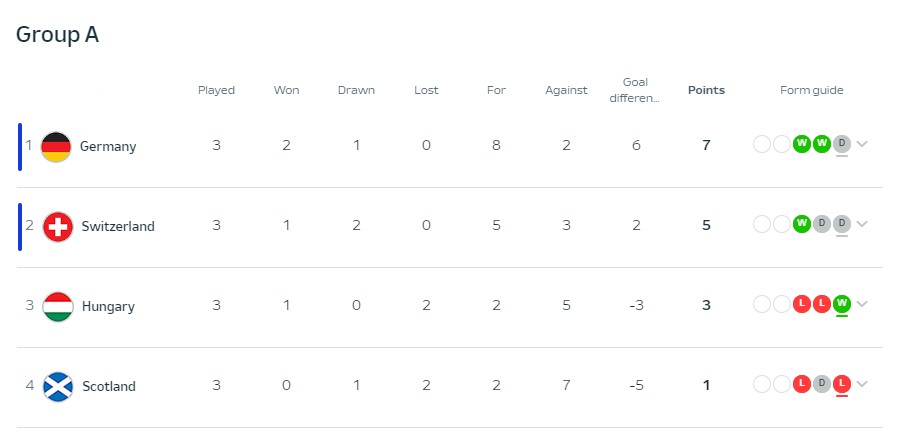
Task: Click the Group A heading
Action: click(58, 34)
